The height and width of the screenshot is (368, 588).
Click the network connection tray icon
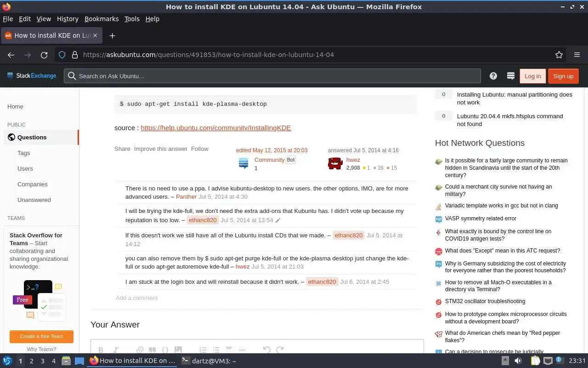(548, 361)
